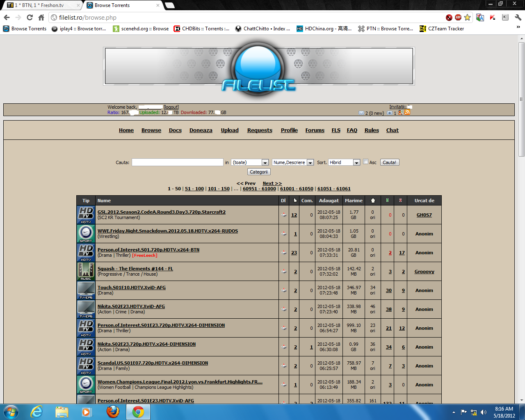The image size is (525, 420).
Task: Click the page vertical scrollbar thumb
Action: pyautogui.click(x=521, y=99)
